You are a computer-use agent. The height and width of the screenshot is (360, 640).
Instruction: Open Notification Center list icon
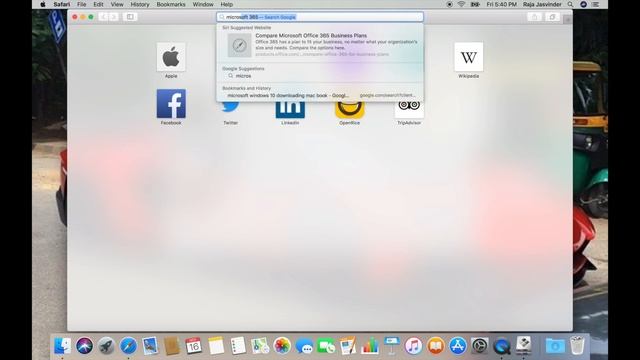(x=596, y=4)
